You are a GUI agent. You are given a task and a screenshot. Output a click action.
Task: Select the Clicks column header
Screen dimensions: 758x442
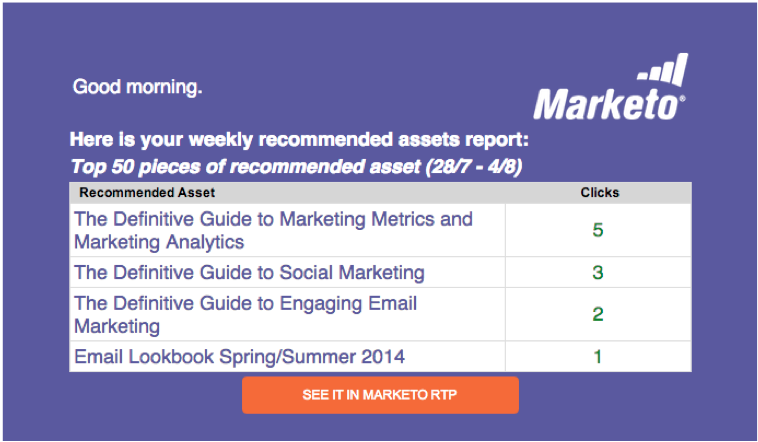coord(599,192)
